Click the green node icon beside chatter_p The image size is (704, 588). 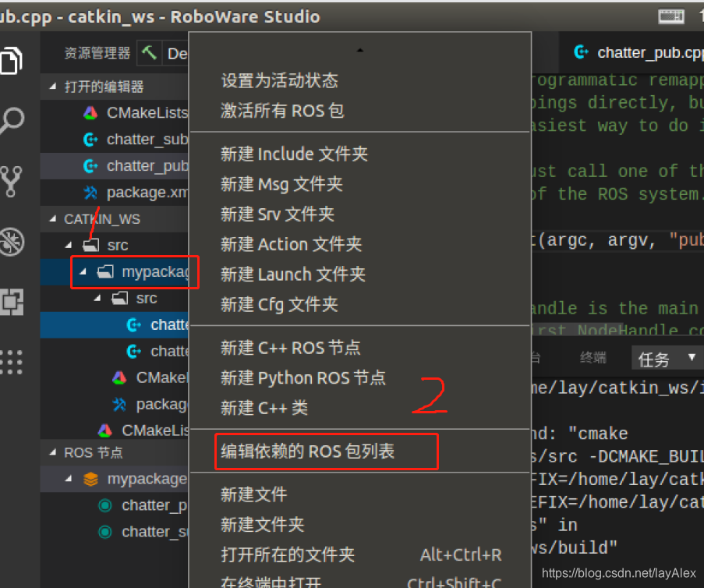coord(105,506)
